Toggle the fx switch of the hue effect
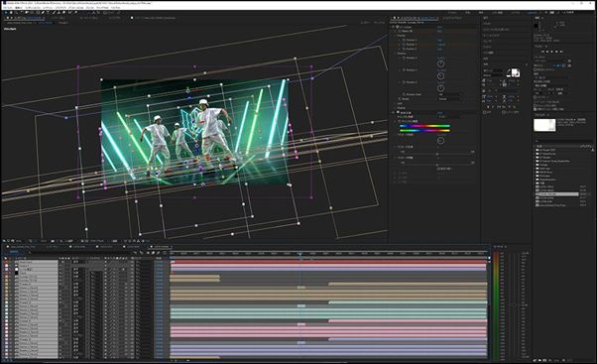This screenshot has width=597, height=364. tap(398, 113)
